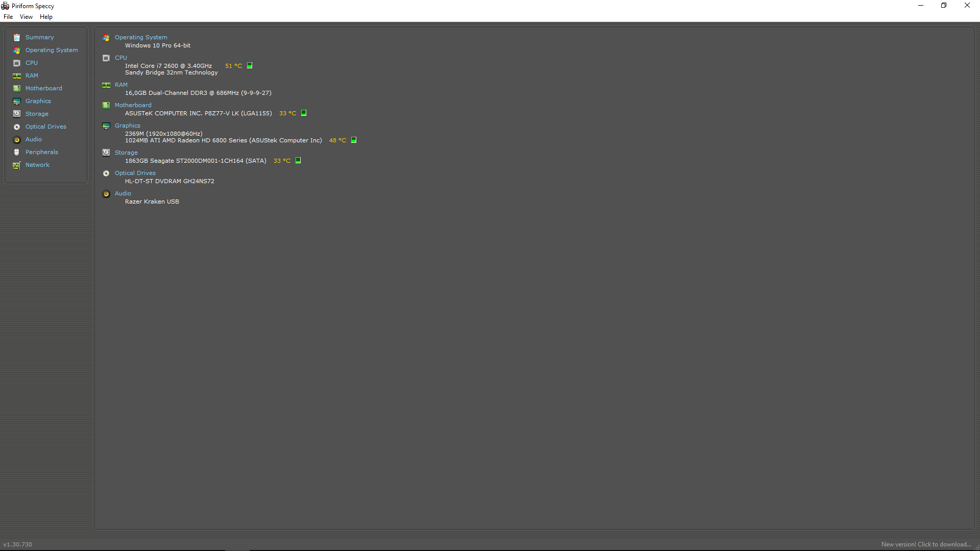Click the Optical Drives icon in the summary panel
This screenshot has width=980, height=551.
pos(106,173)
